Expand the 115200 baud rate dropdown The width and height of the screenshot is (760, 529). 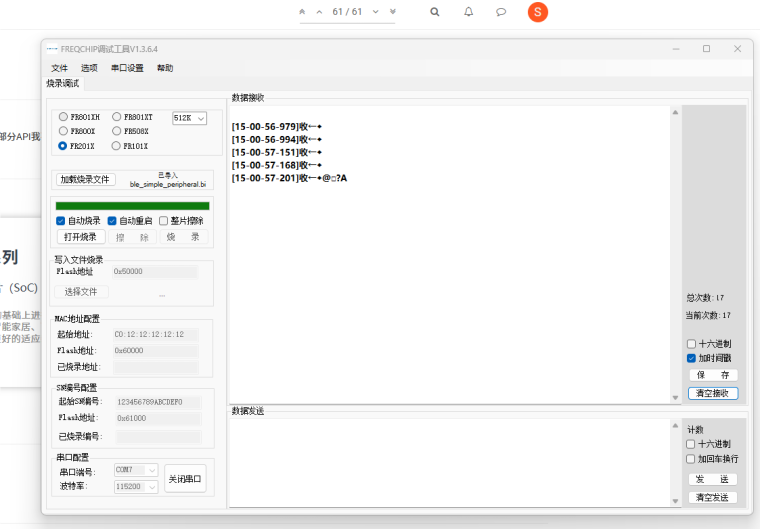click(136, 486)
